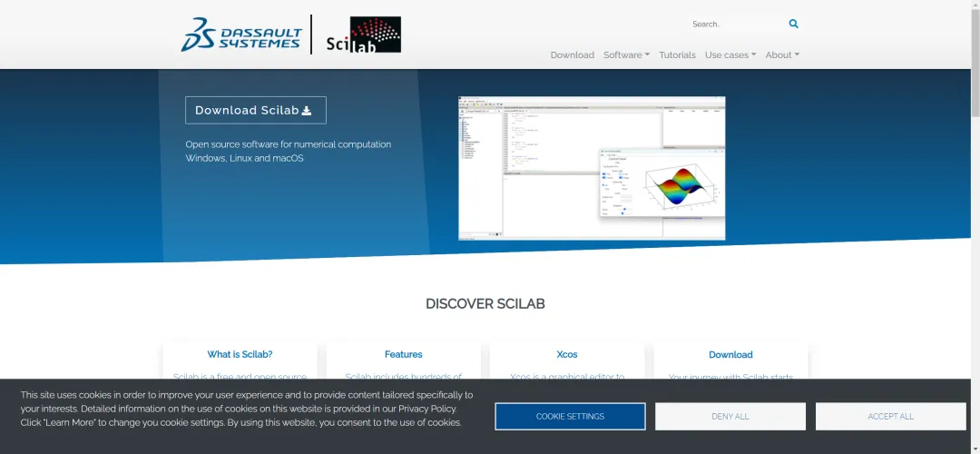Click the Scilab logo in header

click(x=364, y=35)
